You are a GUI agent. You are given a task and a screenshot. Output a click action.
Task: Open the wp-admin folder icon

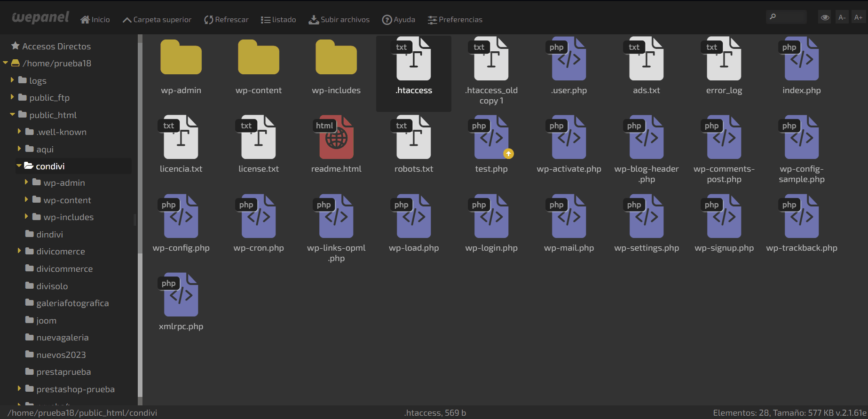pos(181,58)
